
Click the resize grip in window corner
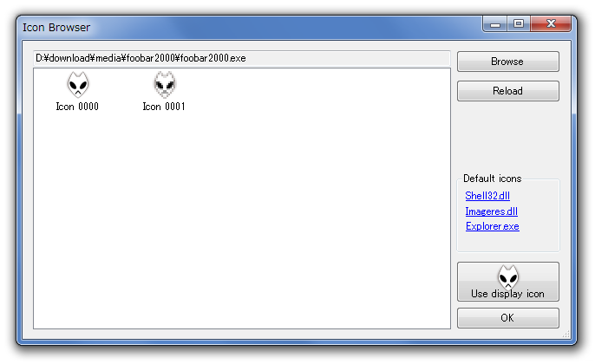566,334
